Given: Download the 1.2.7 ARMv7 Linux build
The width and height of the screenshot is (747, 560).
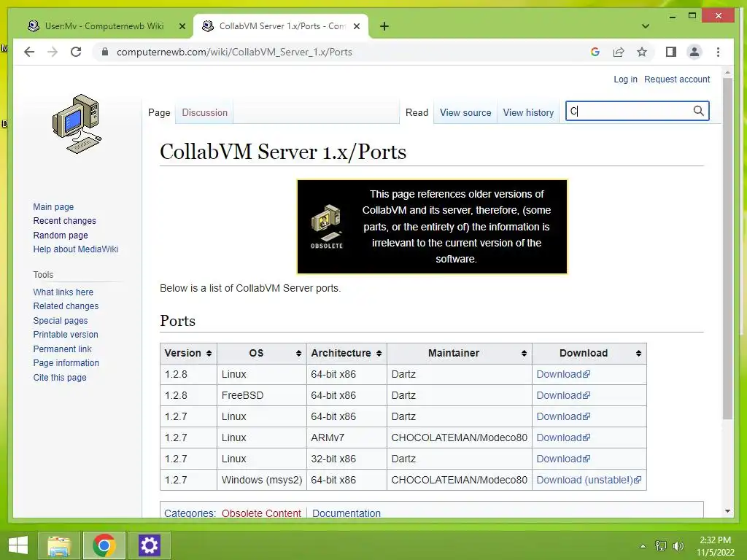Looking at the screenshot, I should tap(563, 437).
